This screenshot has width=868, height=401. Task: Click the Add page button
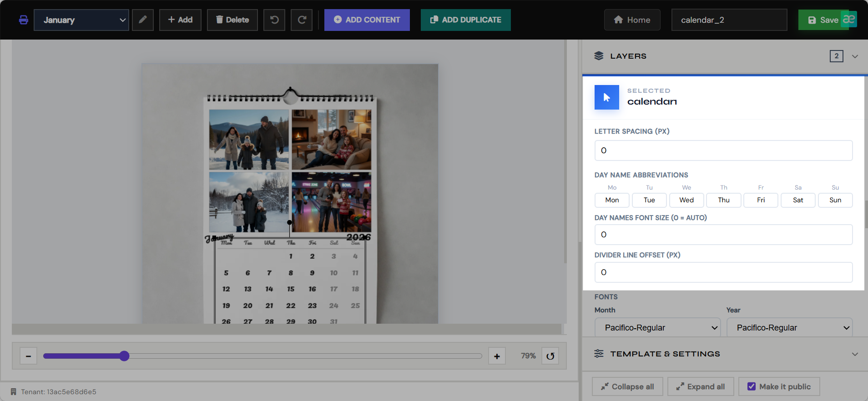[180, 20]
